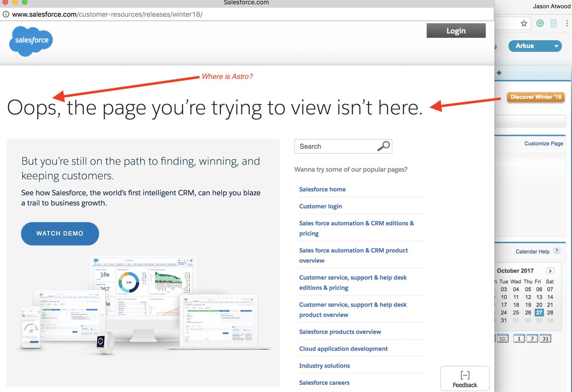572x392 pixels.
Task: Click the 'Oops, the page' error heading
Action: 215,108
